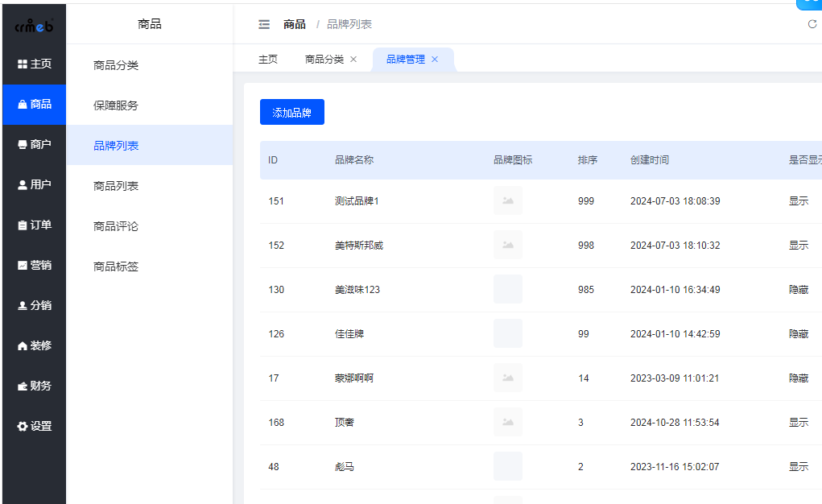Open the 主页 home section in the sidebar

(x=34, y=64)
